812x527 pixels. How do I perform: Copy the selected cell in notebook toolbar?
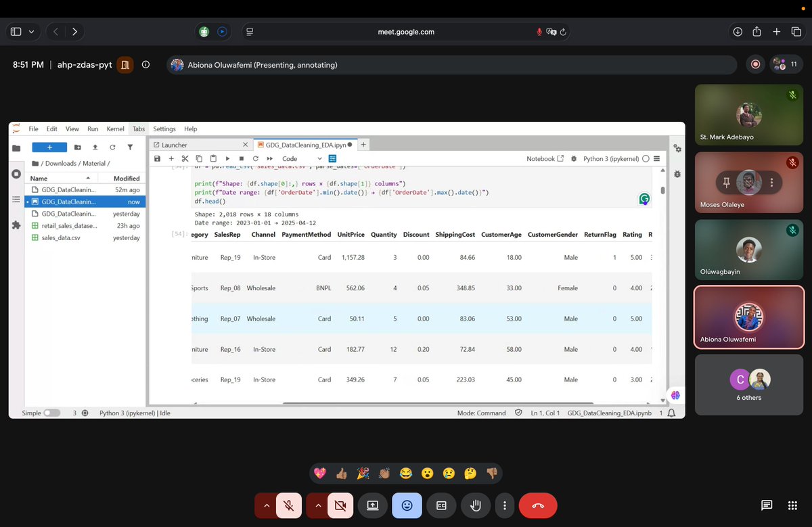(x=198, y=158)
